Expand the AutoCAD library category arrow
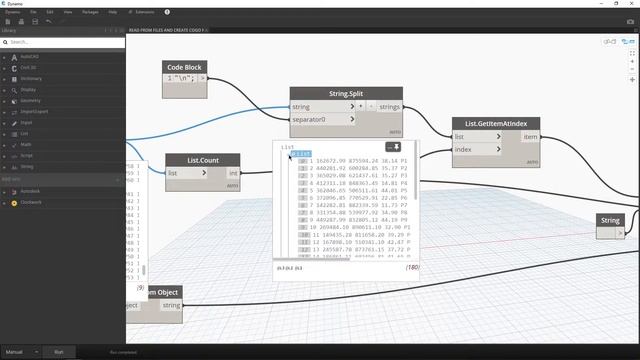Screen dimensions: 640x360 [4, 58]
